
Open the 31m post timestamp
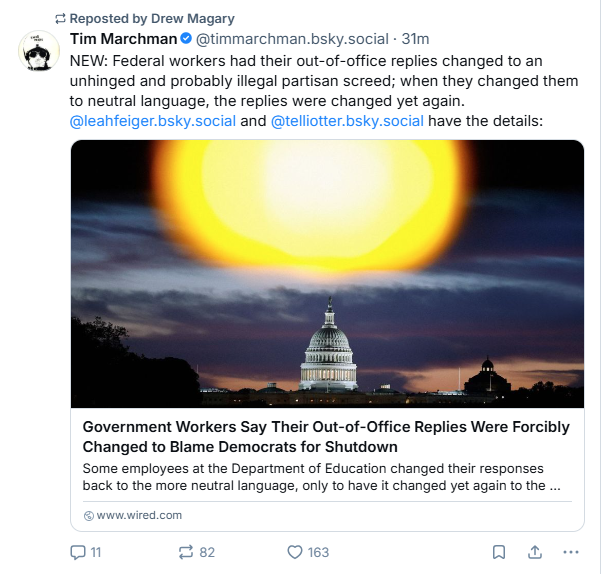tap(415, 40)
